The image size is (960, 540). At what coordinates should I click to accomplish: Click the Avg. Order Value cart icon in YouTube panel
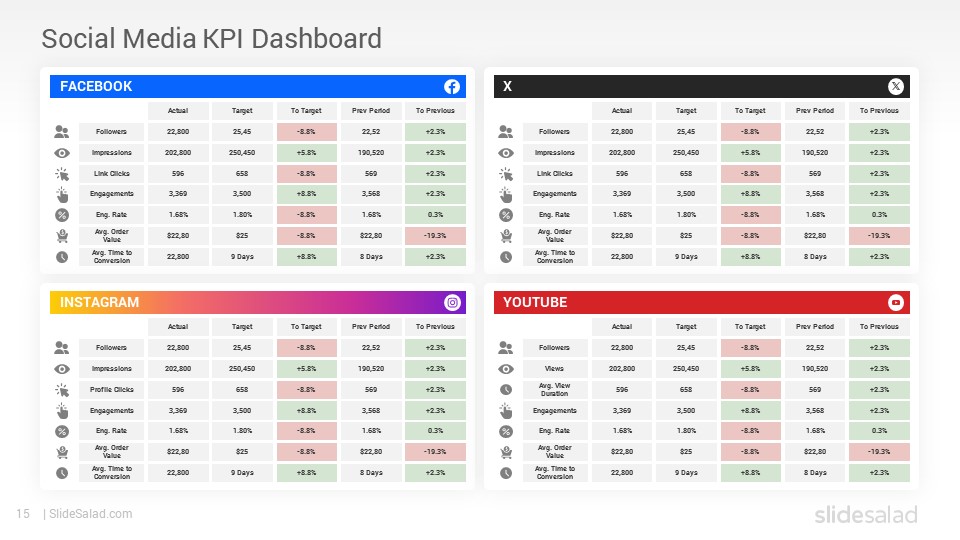506,452
